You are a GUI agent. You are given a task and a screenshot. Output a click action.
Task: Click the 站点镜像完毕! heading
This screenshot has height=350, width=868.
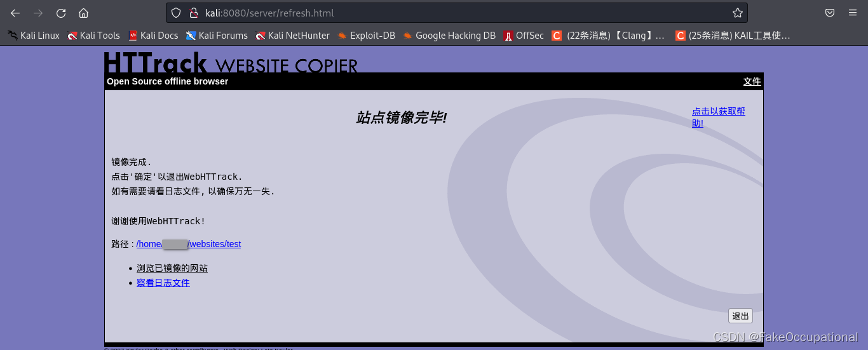pyautogui.click(x=401, y=118)
